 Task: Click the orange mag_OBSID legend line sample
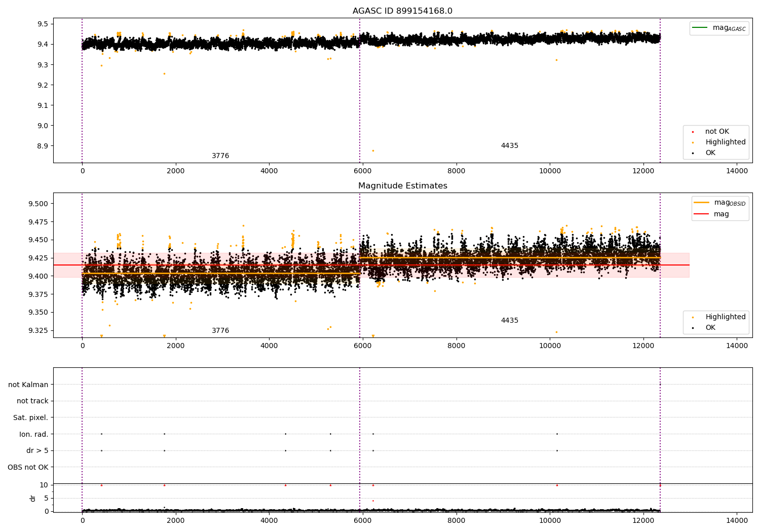(x=702, y=202)
